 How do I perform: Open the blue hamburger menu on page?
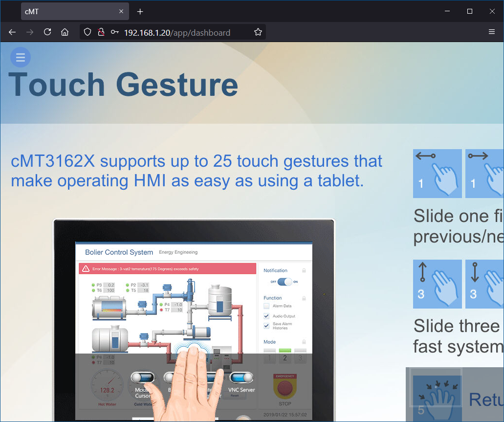coord(21,57)
